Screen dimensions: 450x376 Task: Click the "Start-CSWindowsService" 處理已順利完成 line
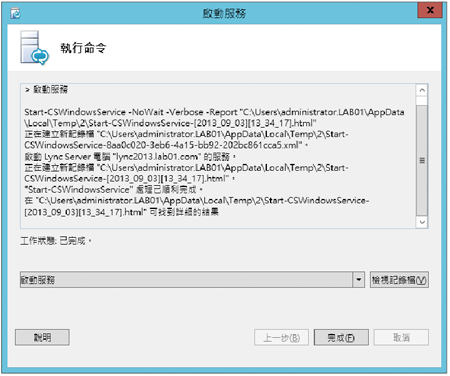click(113, 190)
